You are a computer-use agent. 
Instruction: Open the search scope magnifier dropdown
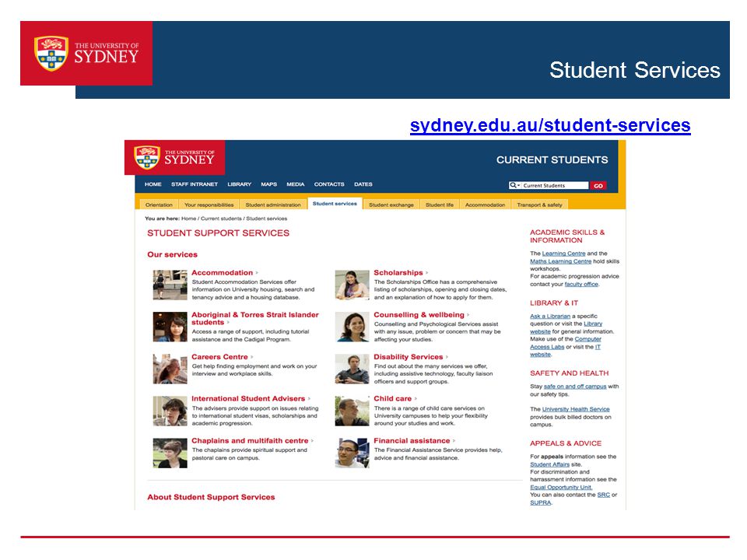coord(514,185)
